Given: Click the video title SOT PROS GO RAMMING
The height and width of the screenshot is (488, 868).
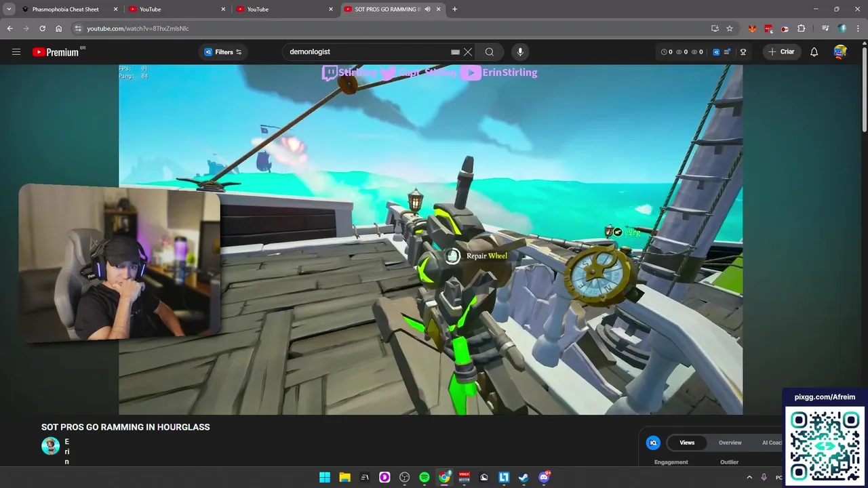Looking at the screenshot, I should pyautogui.click(x=125, y=427).
